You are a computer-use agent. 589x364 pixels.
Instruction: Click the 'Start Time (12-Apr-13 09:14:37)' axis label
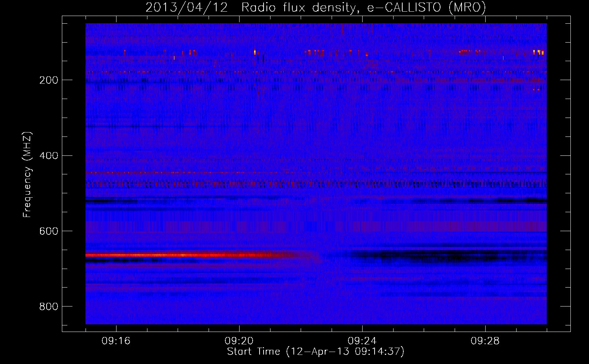coord(316,352)
